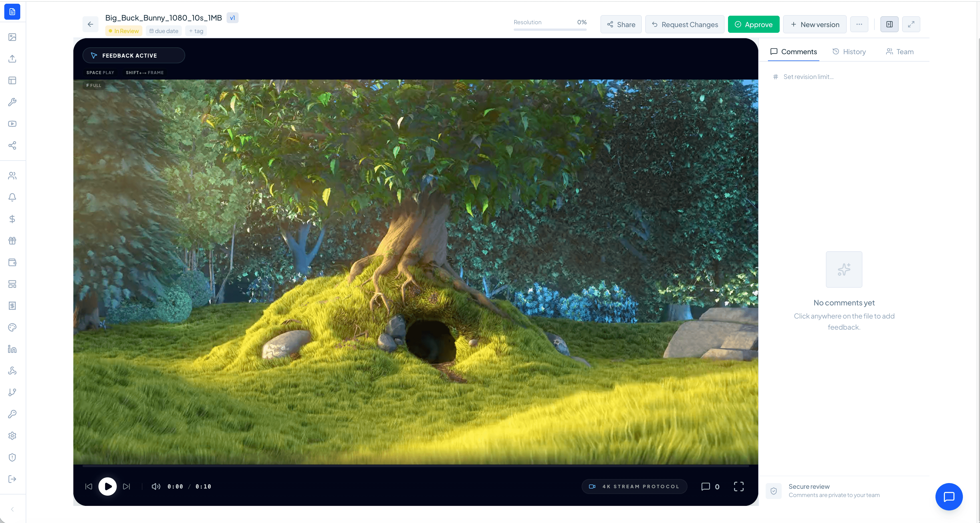The height and width of the screenshot is (523, 980).
Task: Enter fullscreen from the player controls
Action: (739, 486)
